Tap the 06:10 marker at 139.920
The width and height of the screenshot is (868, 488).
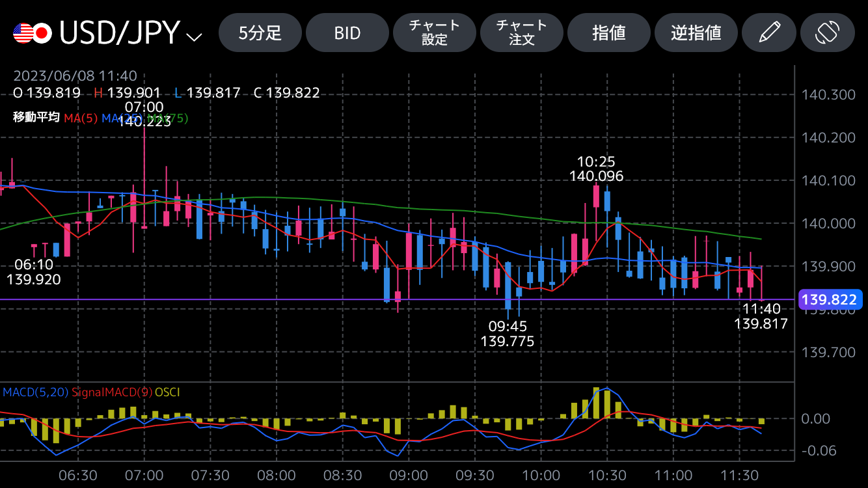[34, 272]
